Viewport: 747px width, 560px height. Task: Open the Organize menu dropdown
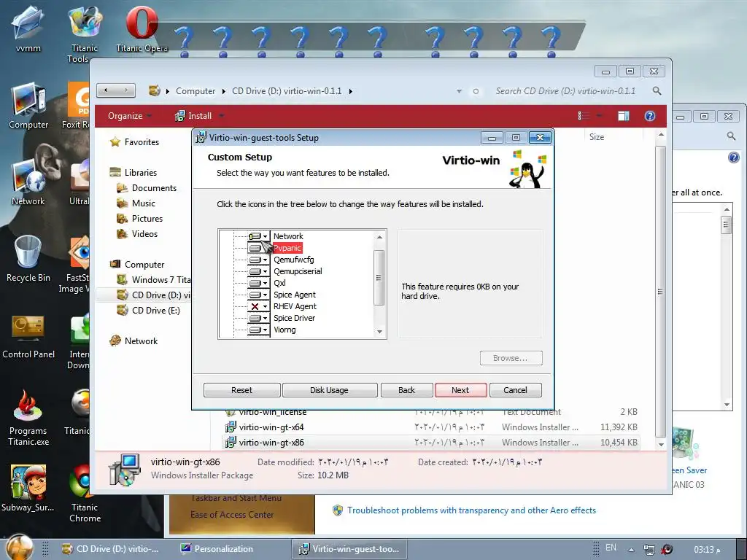(129, 116)
